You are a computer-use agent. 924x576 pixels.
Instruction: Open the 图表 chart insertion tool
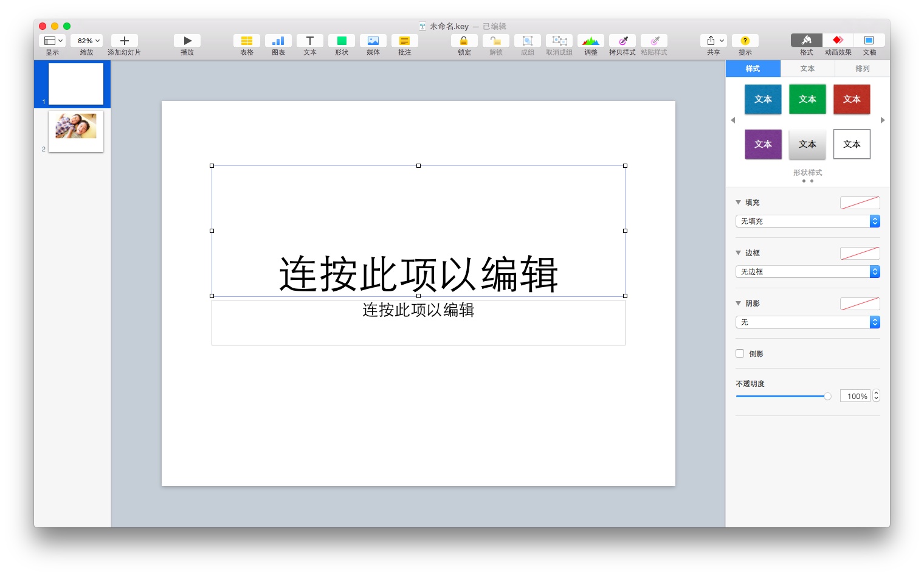click(278, 44)
